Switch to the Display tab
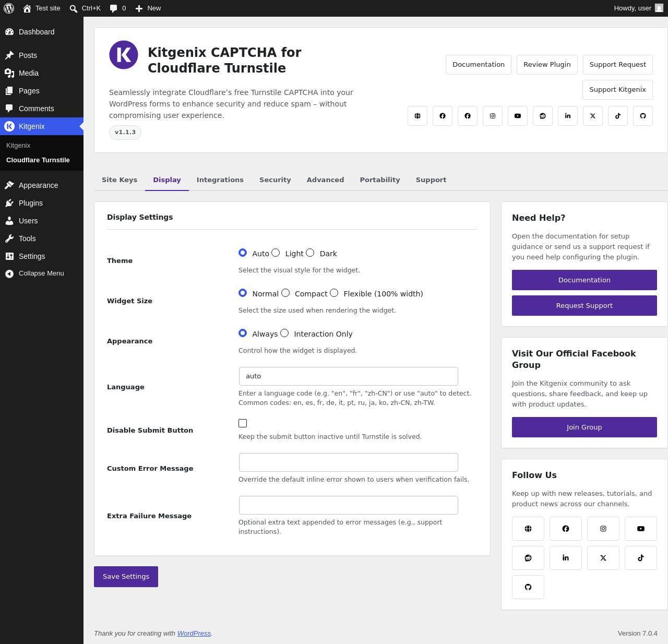 167,180
